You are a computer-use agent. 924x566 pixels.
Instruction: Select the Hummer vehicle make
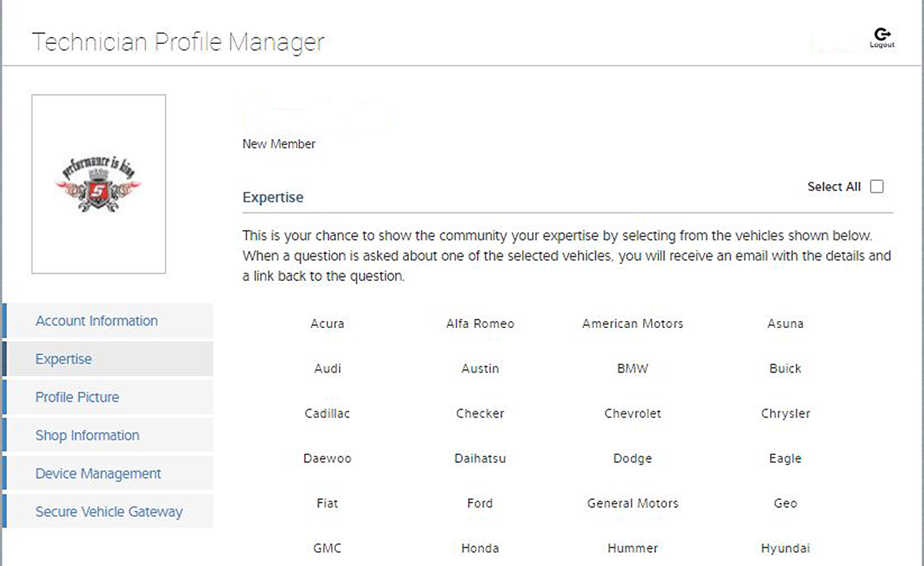coord(632,548)
